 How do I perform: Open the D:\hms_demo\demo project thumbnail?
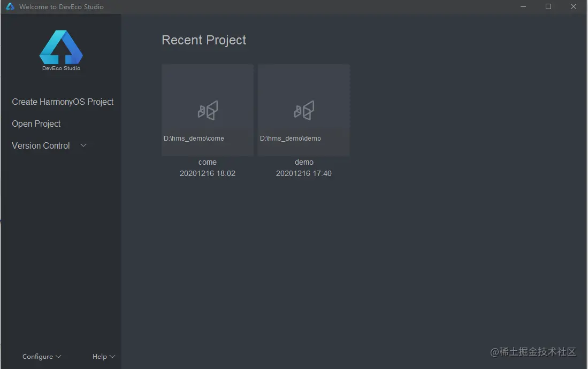tap(304, 110)
